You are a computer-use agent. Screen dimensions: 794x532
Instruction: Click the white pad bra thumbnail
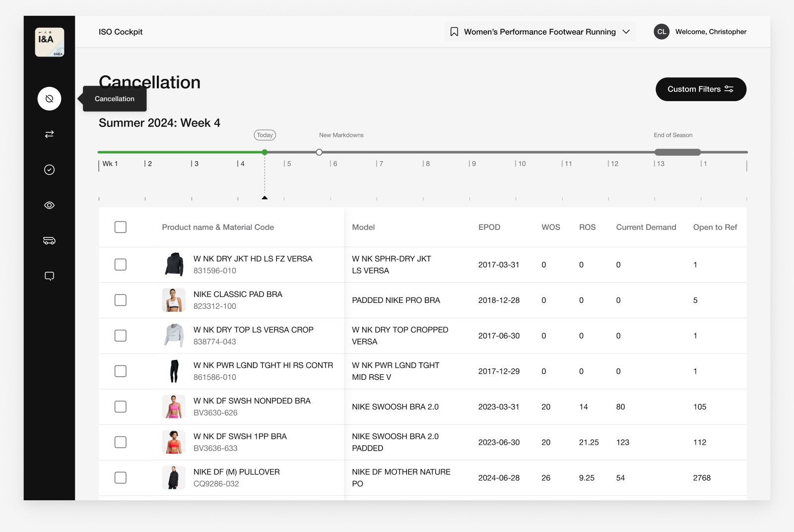coord(174,300)
